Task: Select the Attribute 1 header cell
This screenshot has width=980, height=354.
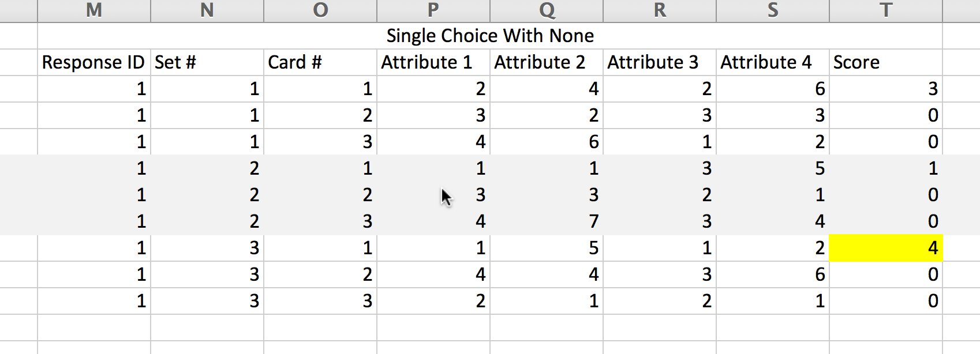Action: pyautogui.click(x=433, y=62)
